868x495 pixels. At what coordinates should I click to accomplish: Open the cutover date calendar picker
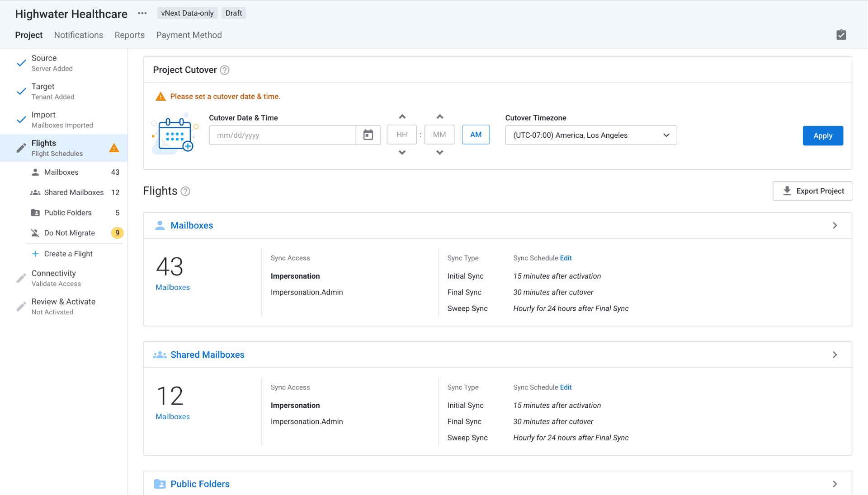[368, 135]
